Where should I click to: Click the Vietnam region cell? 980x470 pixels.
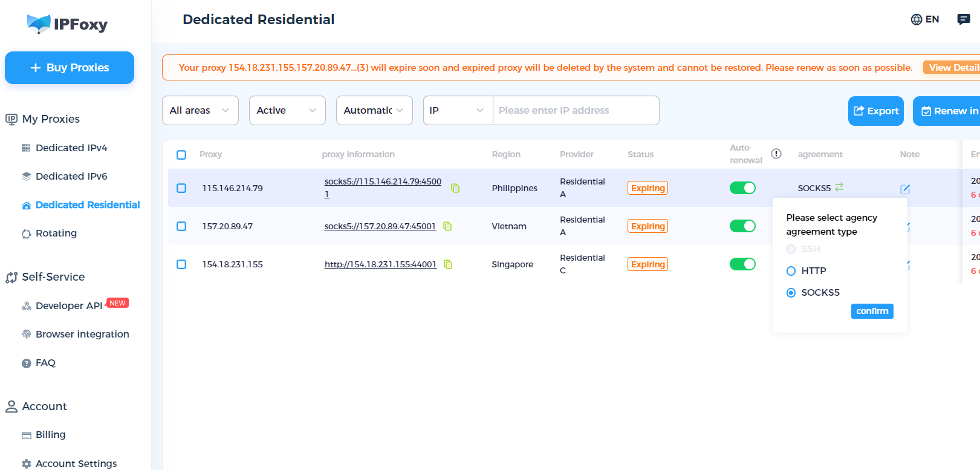coord(509,226)
